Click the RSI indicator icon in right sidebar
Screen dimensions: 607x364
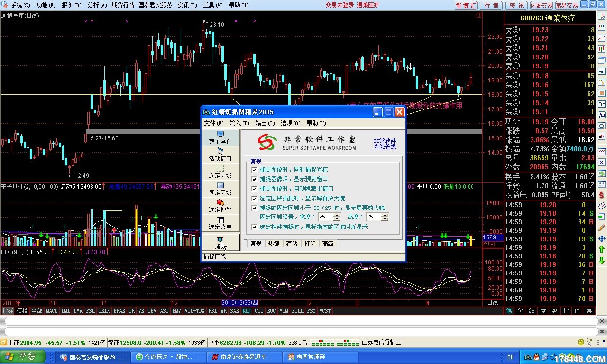tap(601, 162)
